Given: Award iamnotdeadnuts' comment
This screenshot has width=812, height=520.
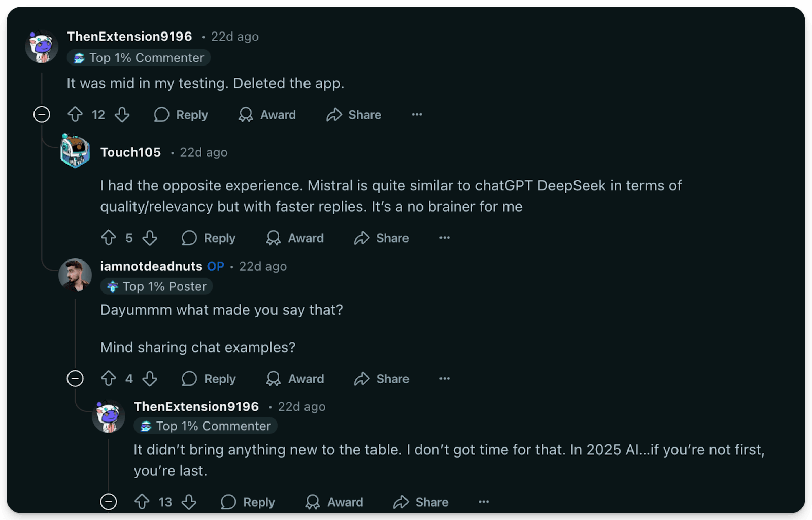Looking at the screenshot, I should click(295, 379).
